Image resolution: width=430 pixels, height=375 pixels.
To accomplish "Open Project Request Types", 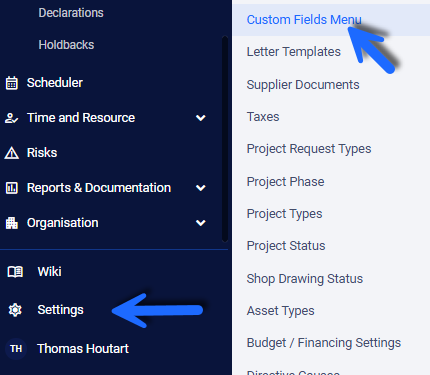I will [x=309, y=149].
